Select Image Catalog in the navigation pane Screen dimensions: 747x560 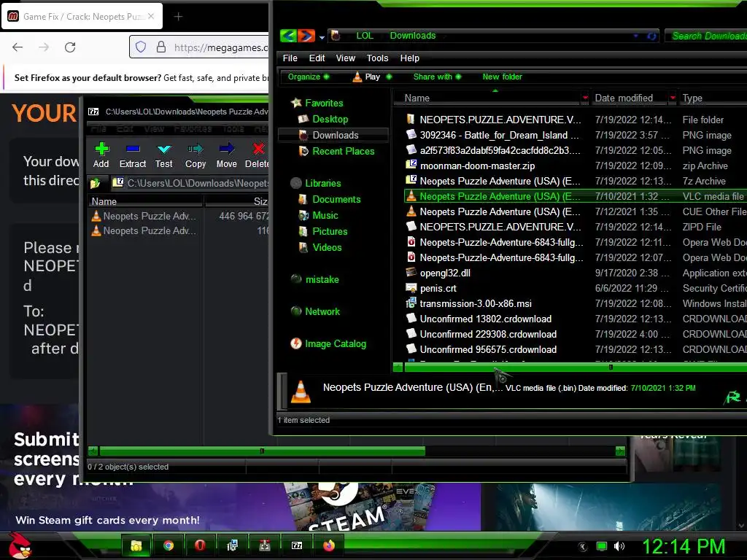pyautogui.click(x=336, y=344)
